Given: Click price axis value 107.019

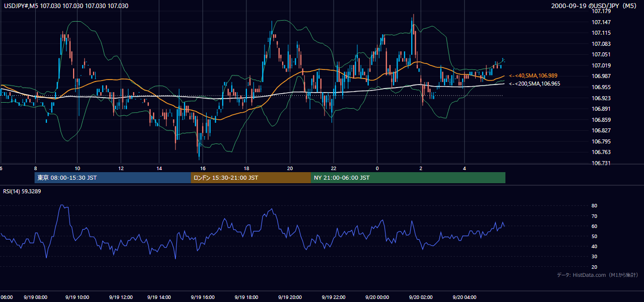Looking at the screenshot, I should pos(602,65).
